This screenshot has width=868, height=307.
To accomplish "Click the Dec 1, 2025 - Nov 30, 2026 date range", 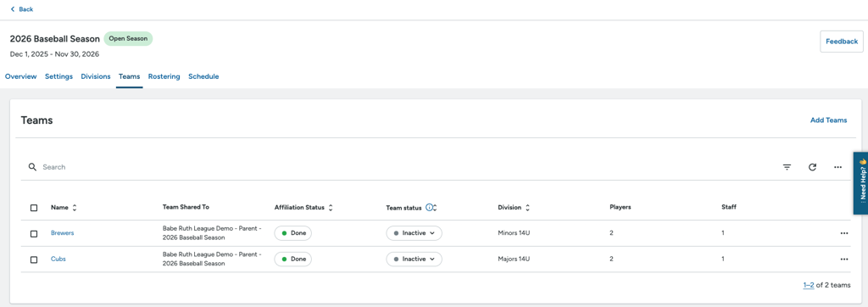I will tap(54, 54).
